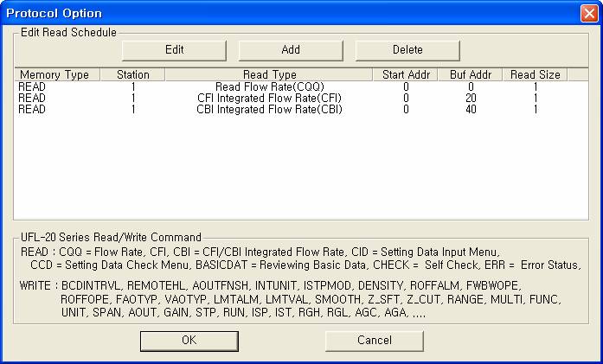This screenshot has height=364, width=603.
Task: Close the Protocol Option dialog
Action: point(587,13)
